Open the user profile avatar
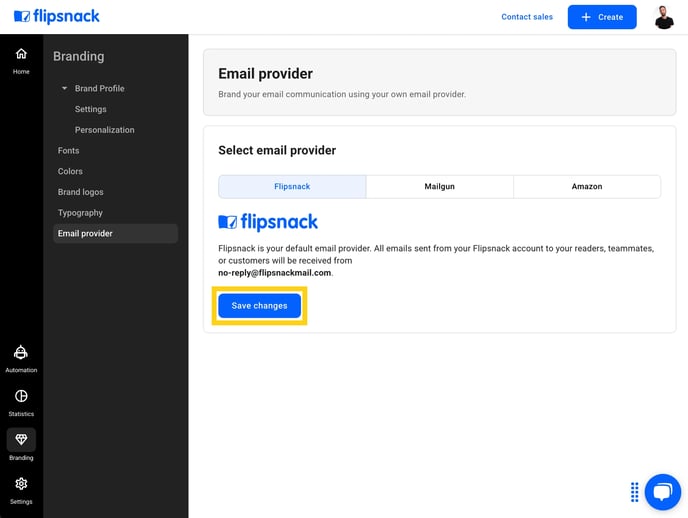 point(664,17)
